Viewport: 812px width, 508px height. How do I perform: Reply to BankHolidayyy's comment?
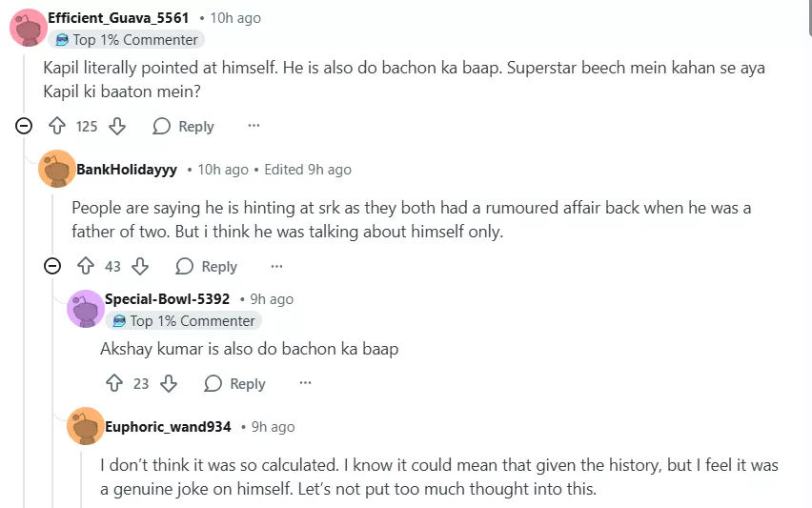click(x=207, y=266)
